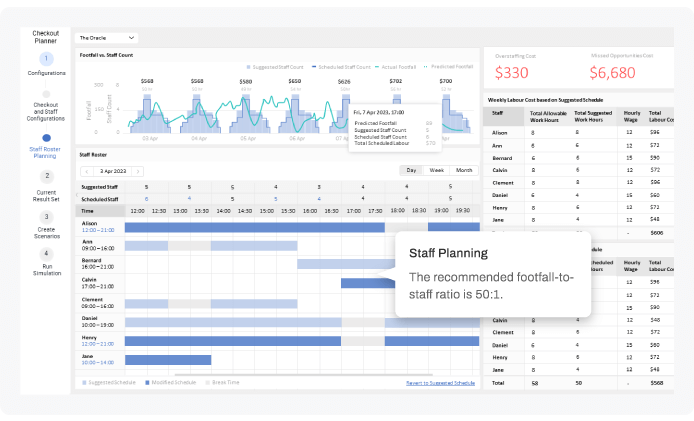The height and width of the screenshot is (421, 694).
Task: Click Ann 09:00–16:00 roster row label
Action: (98, 245)
